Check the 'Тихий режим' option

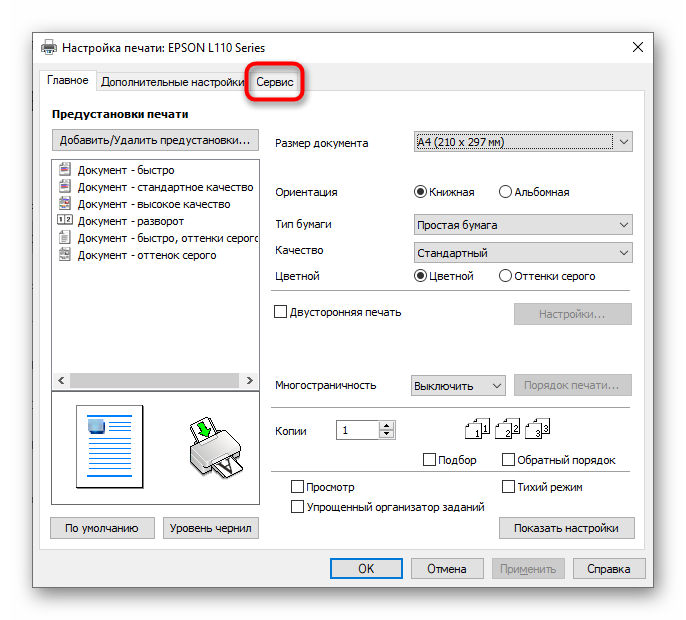coord(508,487)
